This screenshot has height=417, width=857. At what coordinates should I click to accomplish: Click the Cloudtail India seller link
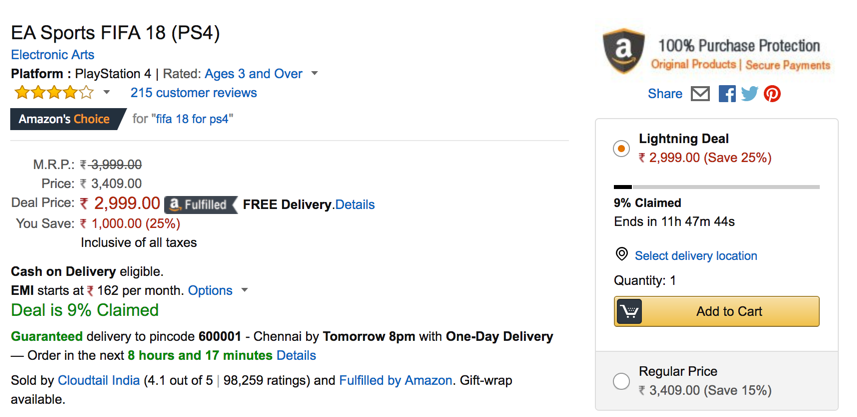pos(100,380)
